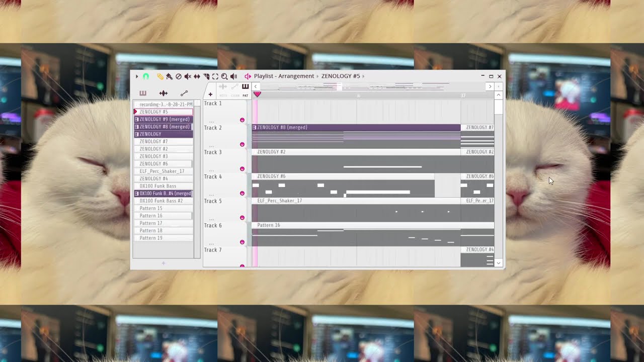This screenshot has width=644, height=362.
Task: Show automation clips in picker panel
Action: (x=184, y=93)
